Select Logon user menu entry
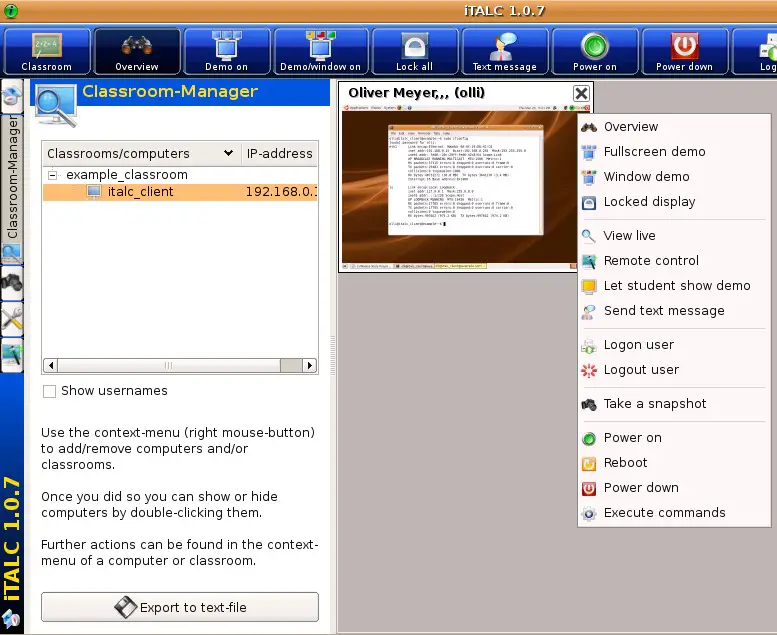 674,345
